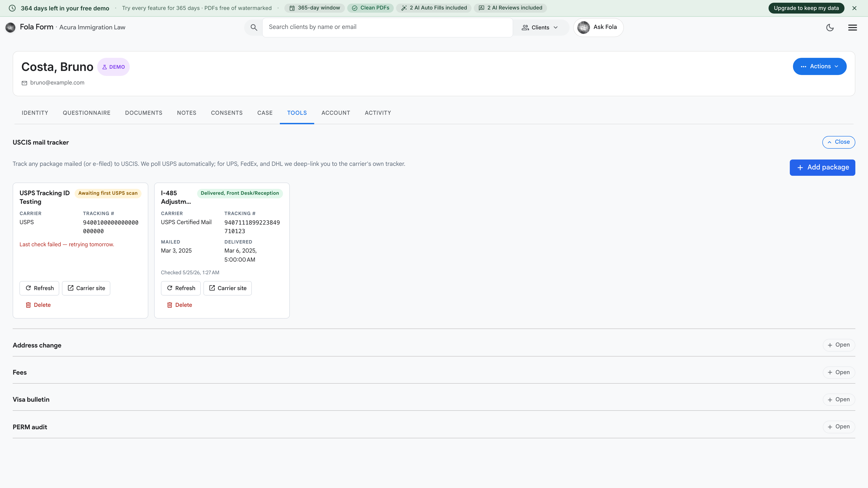Switch to the NOTES tab
The height and width of the screenshot is (488, 868).
187,113
